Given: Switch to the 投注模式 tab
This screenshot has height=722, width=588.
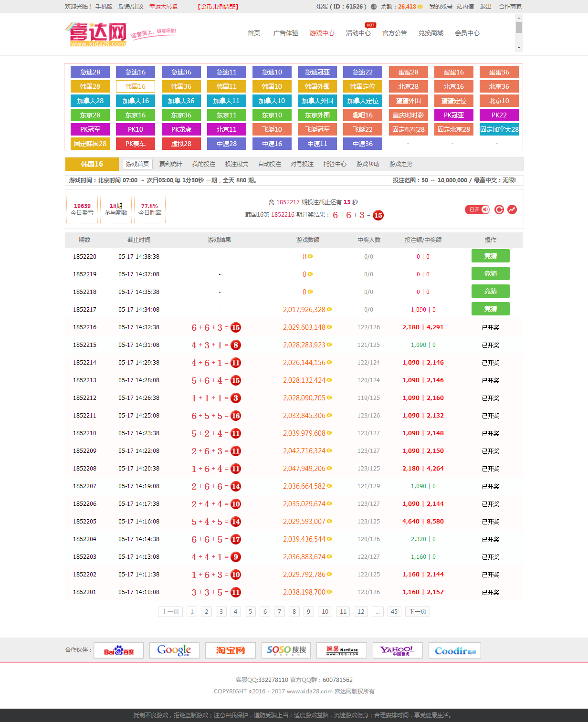Looking at the screenshot, I should click(x=237, y=164).
